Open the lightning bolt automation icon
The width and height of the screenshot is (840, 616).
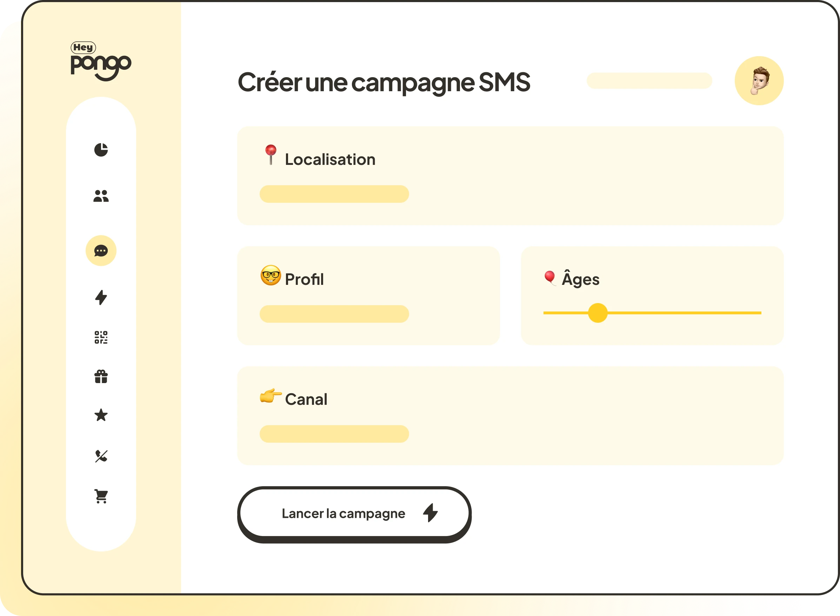click(x=101, y=297)
